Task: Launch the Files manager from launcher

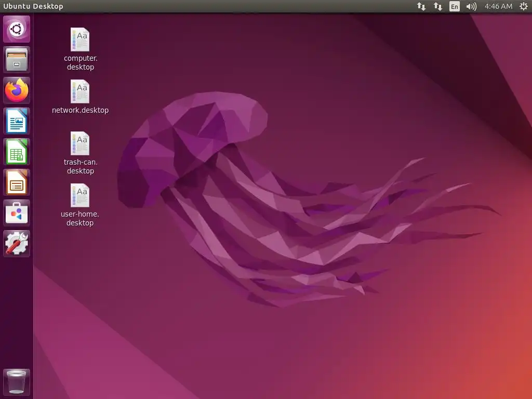Action: (x=17, y=60)
